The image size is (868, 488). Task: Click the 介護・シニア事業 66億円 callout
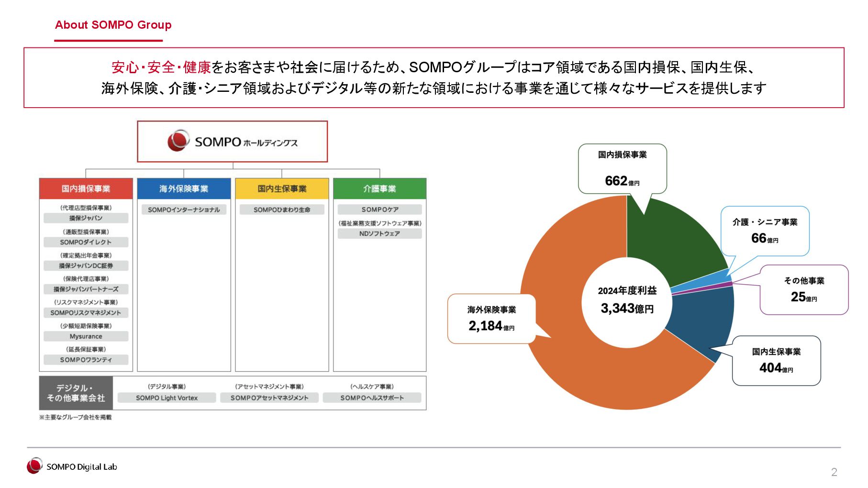[765, 231]
